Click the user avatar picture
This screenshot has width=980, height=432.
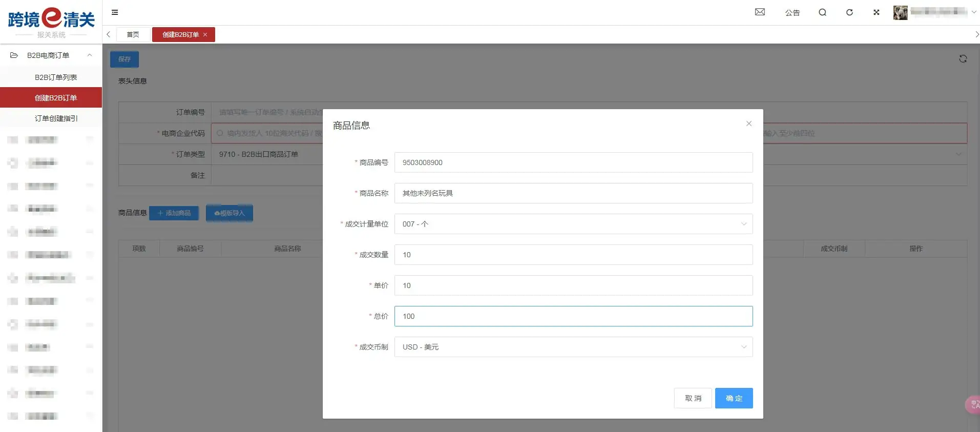coord(900,12)
